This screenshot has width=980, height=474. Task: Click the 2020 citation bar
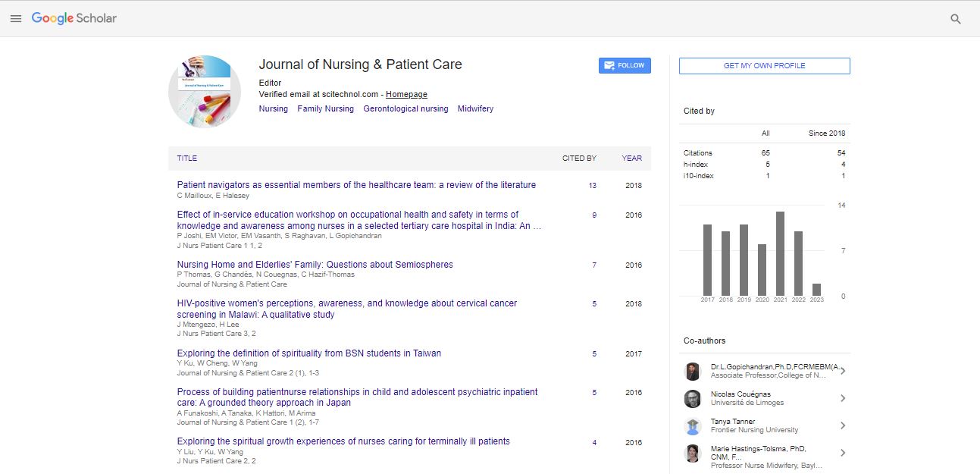pyautogui.click(x=762, y=270)
